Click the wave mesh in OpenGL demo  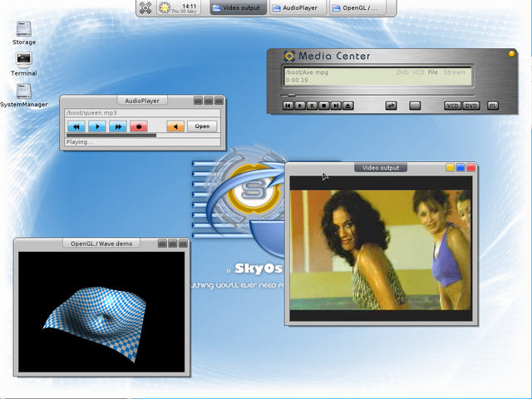click(98, 323)
